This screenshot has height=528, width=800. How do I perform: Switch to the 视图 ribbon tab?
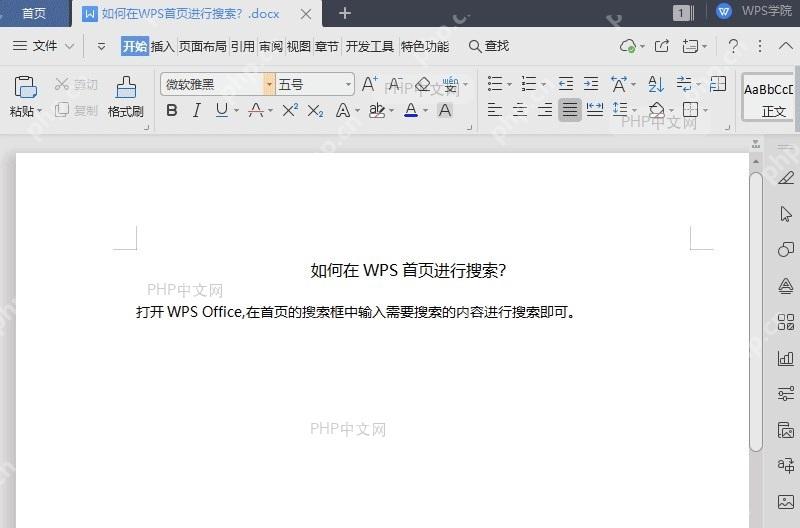tap(298, 46)
